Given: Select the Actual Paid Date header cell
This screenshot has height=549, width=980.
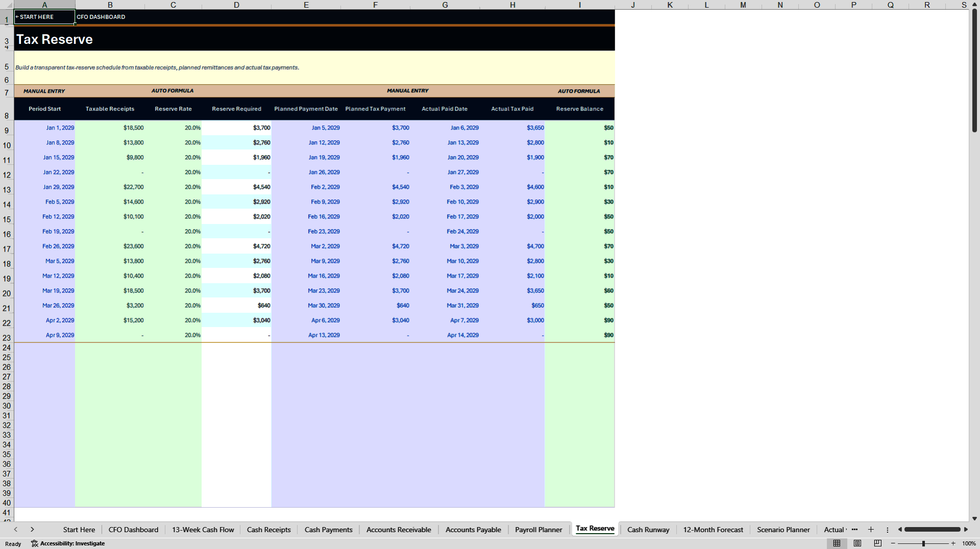Looking at the screenshot, I should (x=445, y=109).
